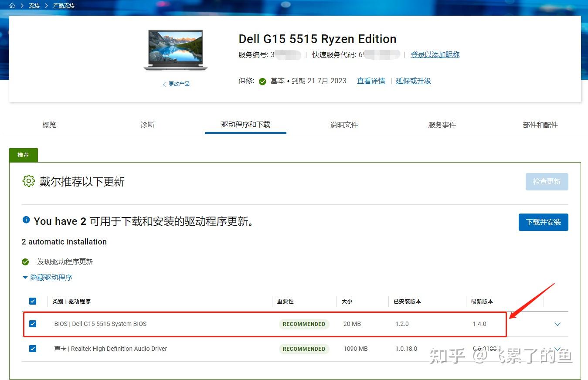Open the 延保或升级 link
This screenshot has height=380, width=588.
click(x=413, y=81)
